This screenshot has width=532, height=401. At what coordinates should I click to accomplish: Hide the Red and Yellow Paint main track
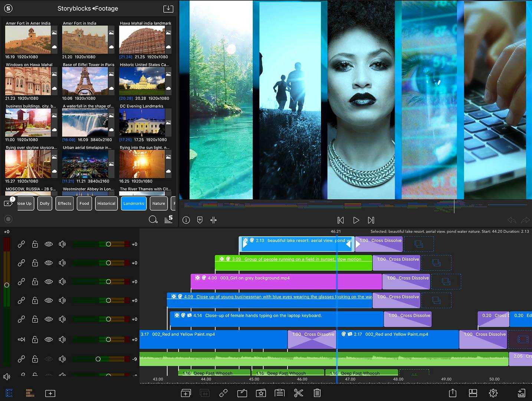[49, 339]
